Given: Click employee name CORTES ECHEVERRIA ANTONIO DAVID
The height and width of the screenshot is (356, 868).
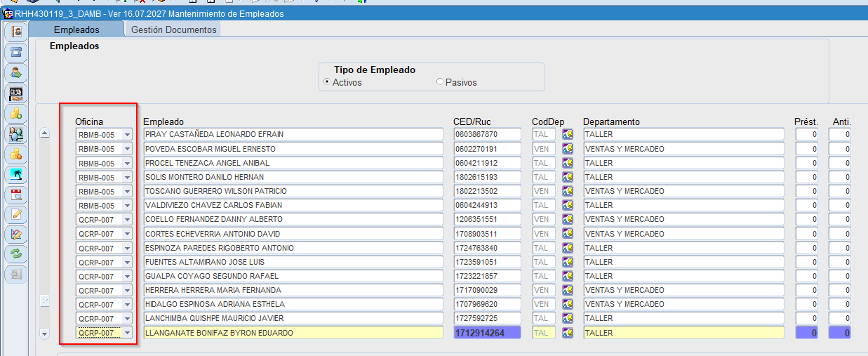Looking at the screenshot, I should (293, 234).
